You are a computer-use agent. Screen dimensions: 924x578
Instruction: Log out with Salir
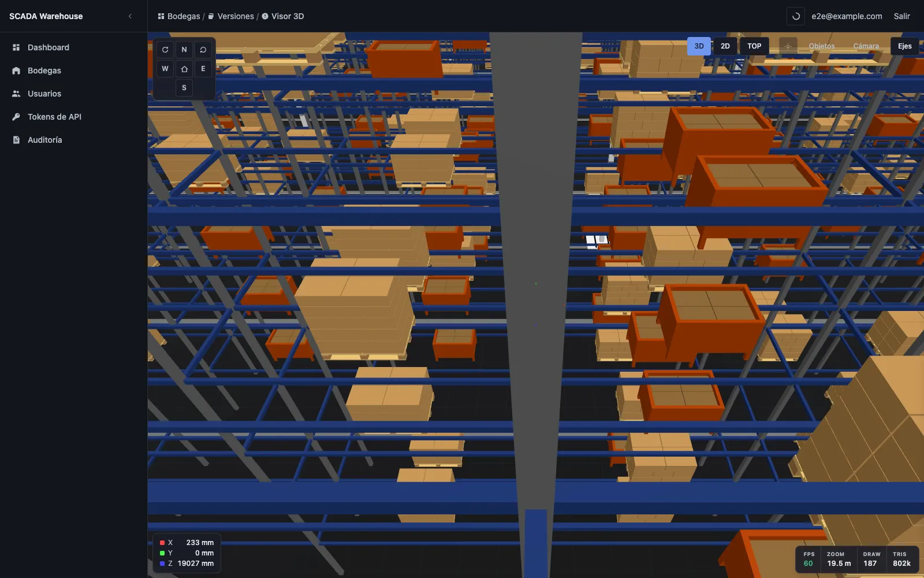pyautogui.click(x=901, y=16)
